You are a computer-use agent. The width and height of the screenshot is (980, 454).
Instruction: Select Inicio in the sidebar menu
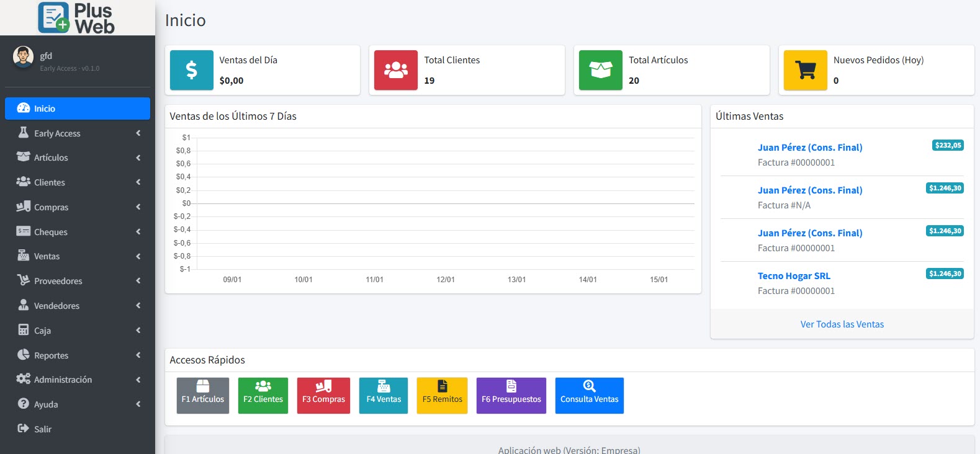pyautogui.click(x=78, y=109)
